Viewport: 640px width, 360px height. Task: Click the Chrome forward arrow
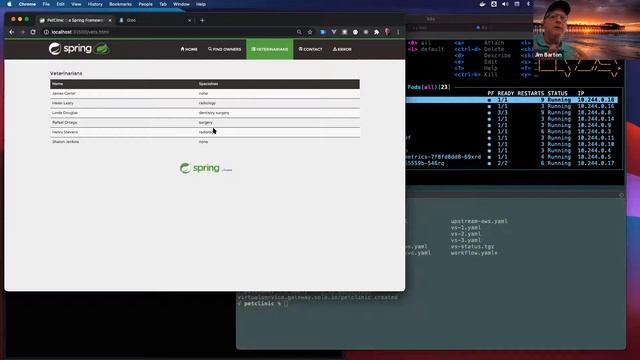[22, 32]
